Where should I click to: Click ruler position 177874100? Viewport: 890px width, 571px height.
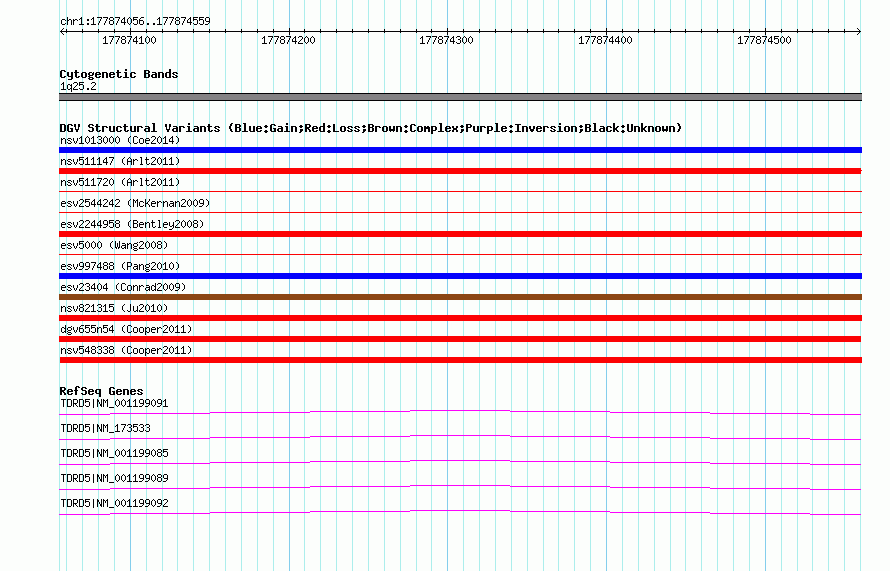coord(129,40)
